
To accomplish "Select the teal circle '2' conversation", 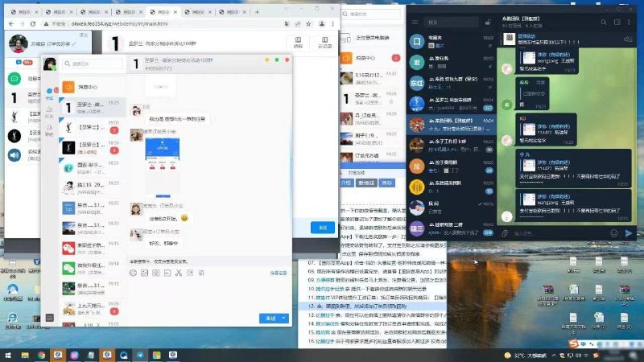I will 93,167.
